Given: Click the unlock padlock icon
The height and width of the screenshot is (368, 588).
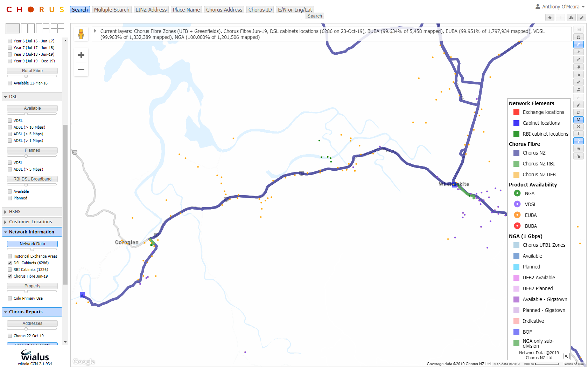Looking at the screenshot, I should pyautogui.click(x=579, y=156).
